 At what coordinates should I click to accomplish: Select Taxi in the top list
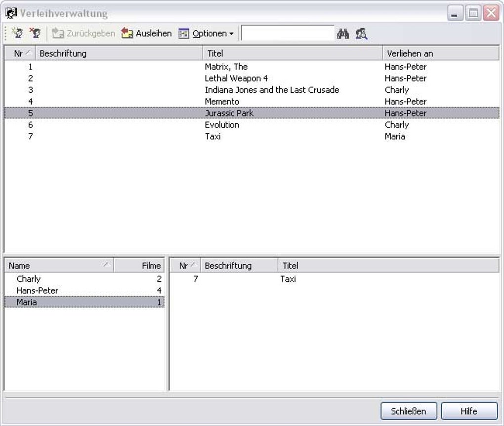[x=252, y=136]
